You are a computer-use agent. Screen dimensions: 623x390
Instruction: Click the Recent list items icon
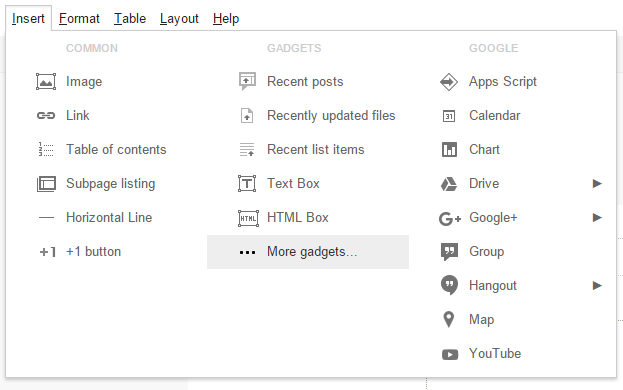click(x=247, y=150)
